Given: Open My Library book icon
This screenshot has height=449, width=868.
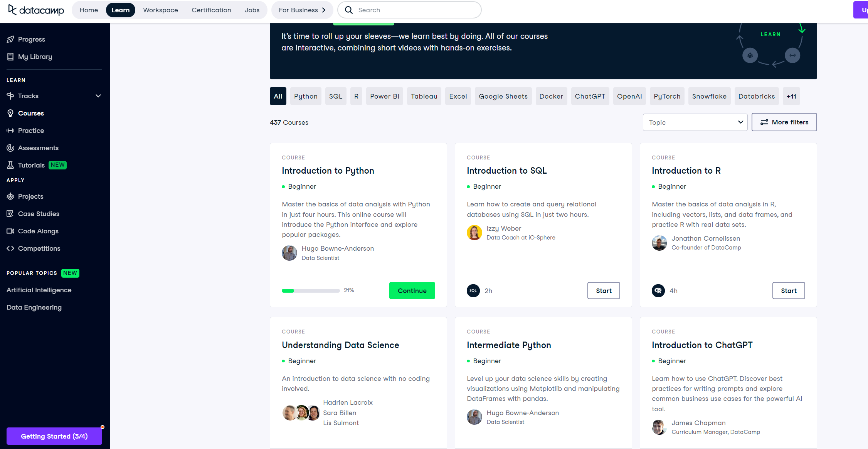Looking at the screenshot, I should pyautogui.click(x=10, y=57).
